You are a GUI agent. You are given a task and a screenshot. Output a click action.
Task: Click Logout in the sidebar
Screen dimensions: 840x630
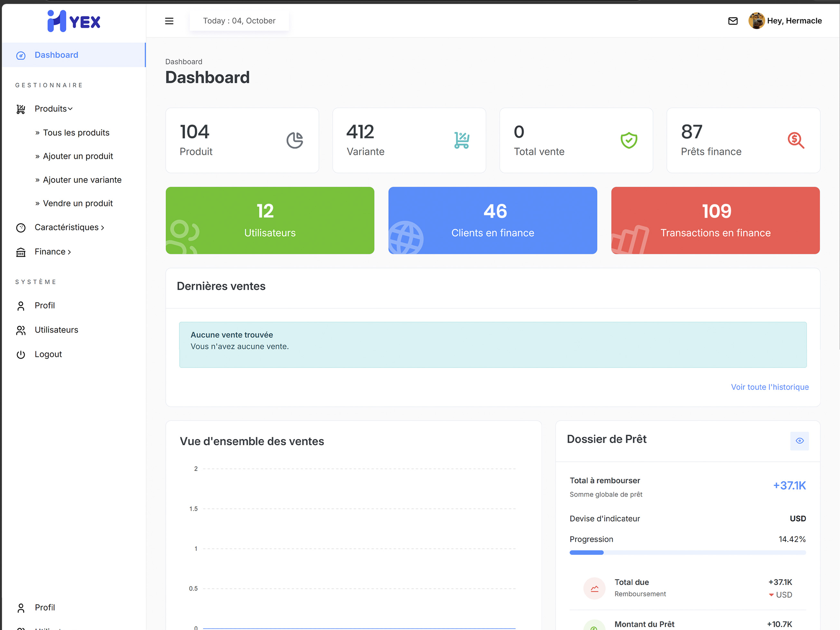[48, 354]
